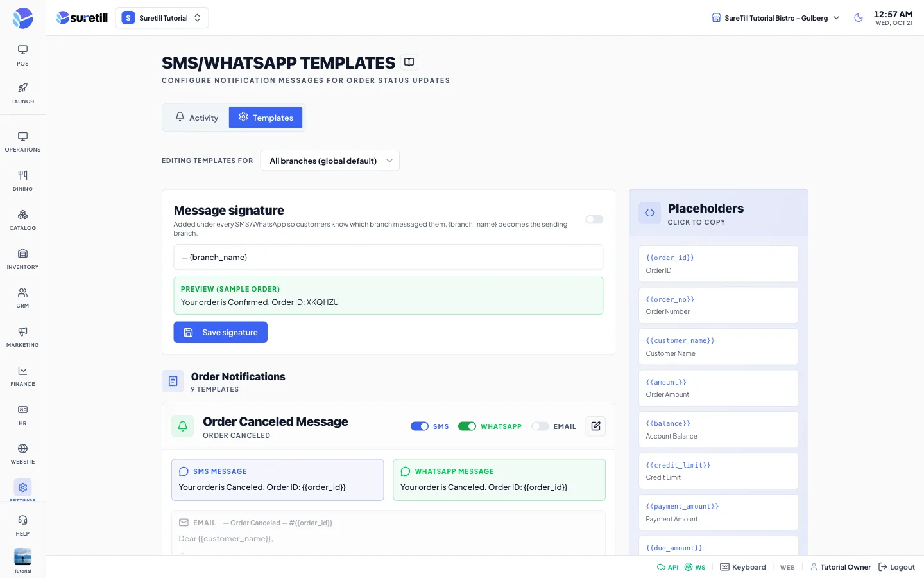Select the Templates tab

(x=266, y=118)
